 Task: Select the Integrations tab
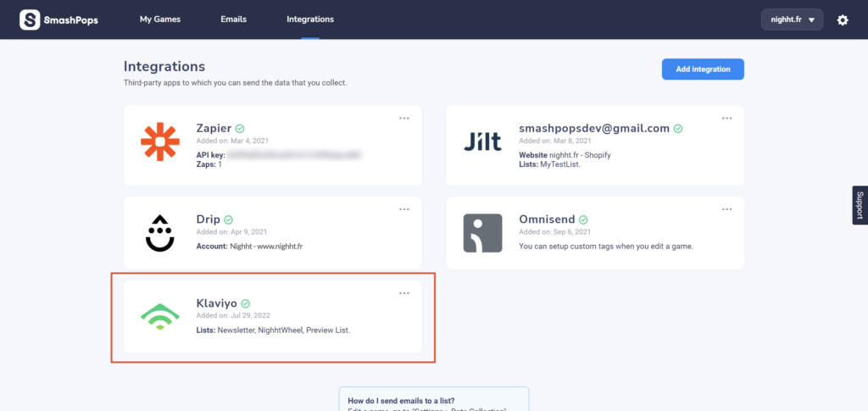(310, 19)
